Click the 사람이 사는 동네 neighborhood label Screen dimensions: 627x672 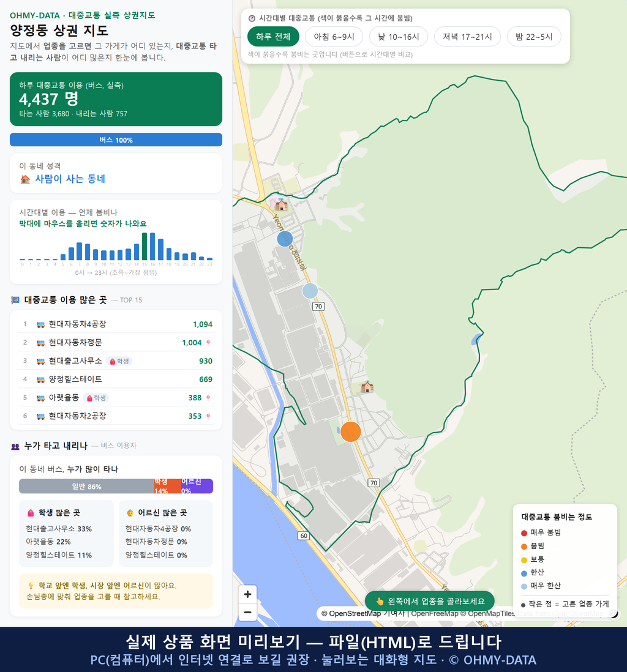click(x=70, y=179)
